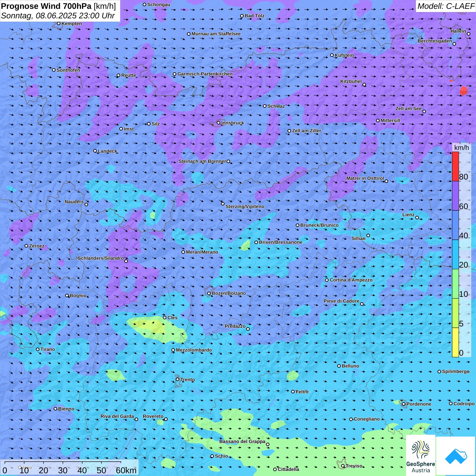Click the Cortina d'Ampezzo marker
This screenshot has height=476, width=476.
327,280
